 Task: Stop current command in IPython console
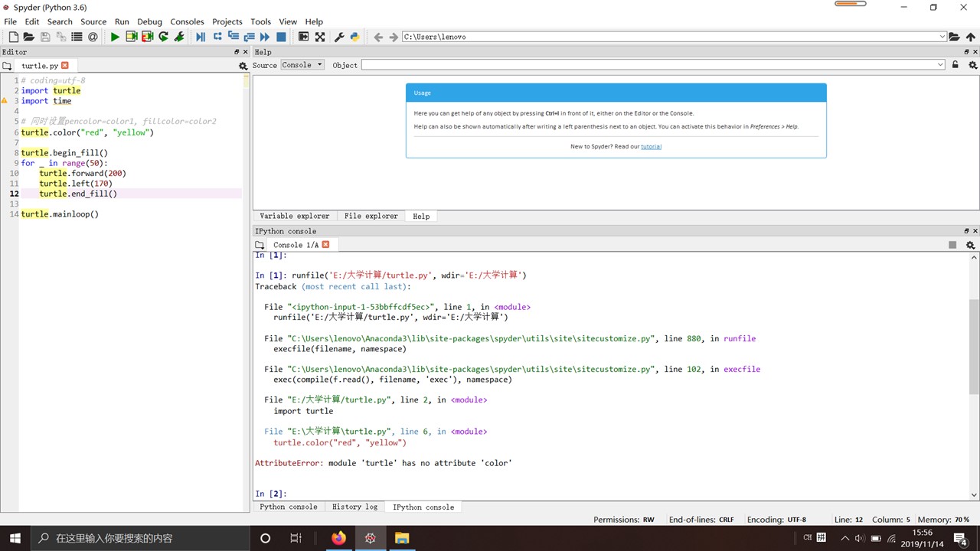(952, 245)
